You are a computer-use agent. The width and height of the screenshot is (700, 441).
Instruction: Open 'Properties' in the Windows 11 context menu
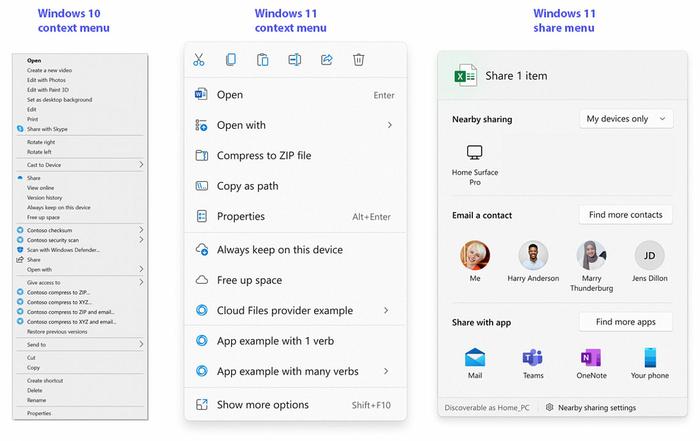[x=295, y=216]
